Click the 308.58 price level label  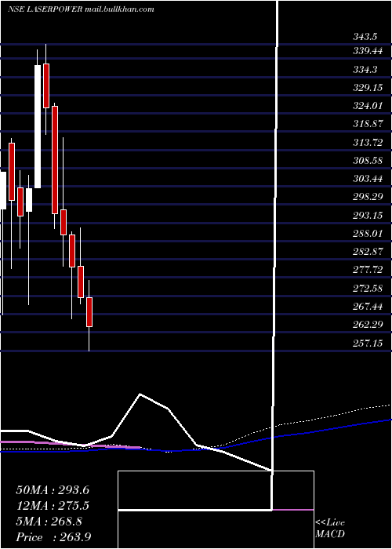368,161
